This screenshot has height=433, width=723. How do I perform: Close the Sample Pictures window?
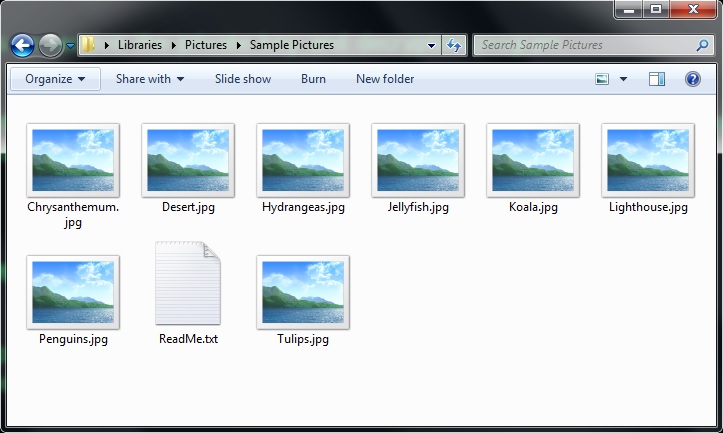point(693,9)
